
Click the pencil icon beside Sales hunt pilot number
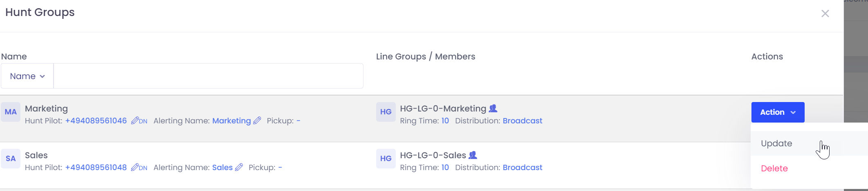click(135, 168)
